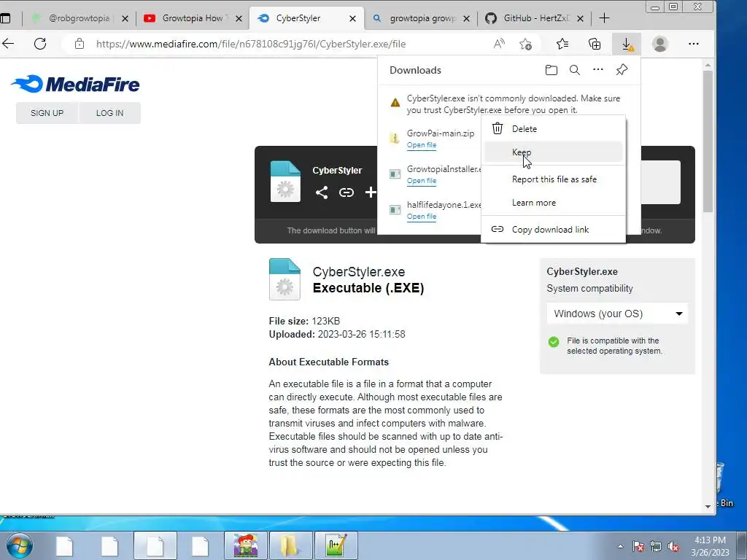
Task: View site information lock icon
Action: (80, 44)
